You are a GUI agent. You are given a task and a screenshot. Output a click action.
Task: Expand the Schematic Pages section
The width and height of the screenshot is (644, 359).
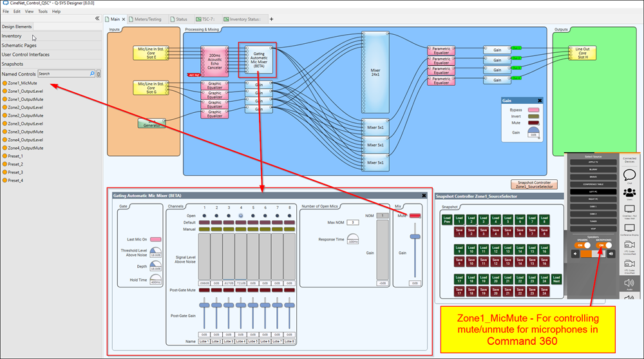[x=19, y=45]
